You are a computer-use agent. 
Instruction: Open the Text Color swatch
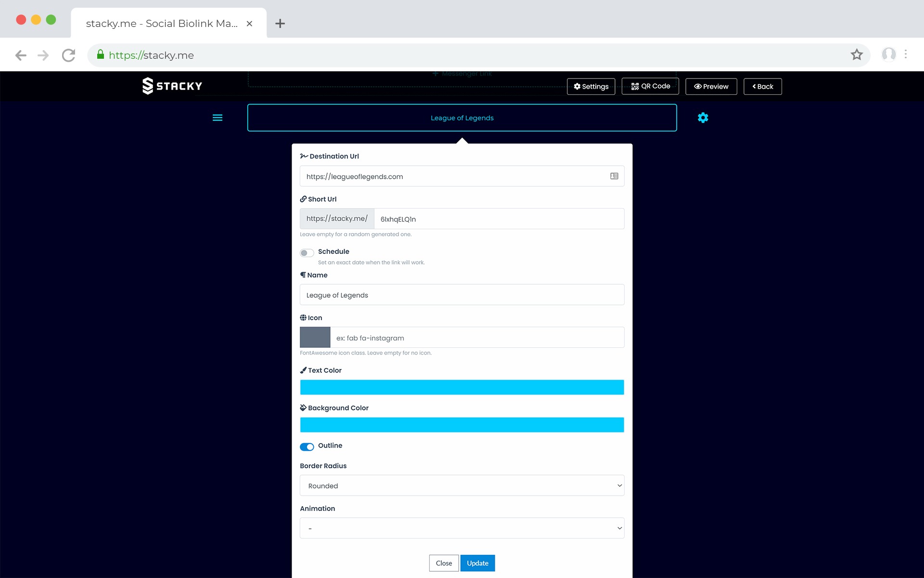click(x=462, y=387)
